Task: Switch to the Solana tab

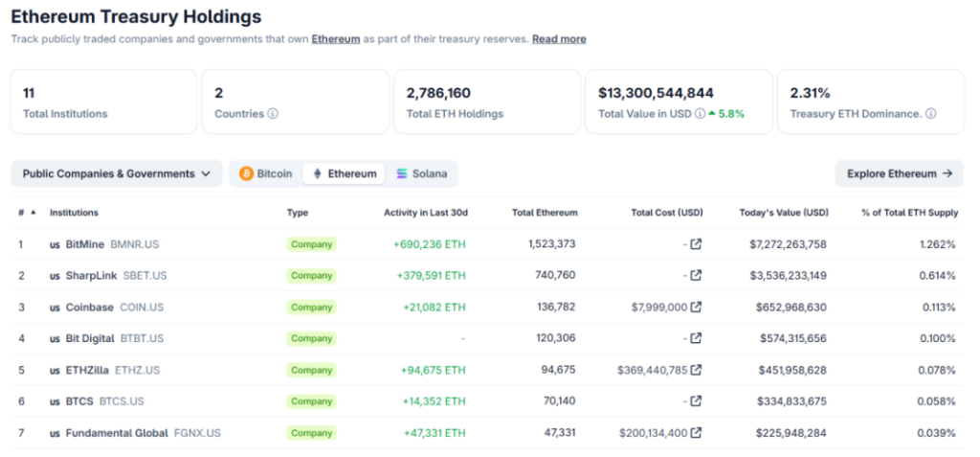Action: click(422, 173)
